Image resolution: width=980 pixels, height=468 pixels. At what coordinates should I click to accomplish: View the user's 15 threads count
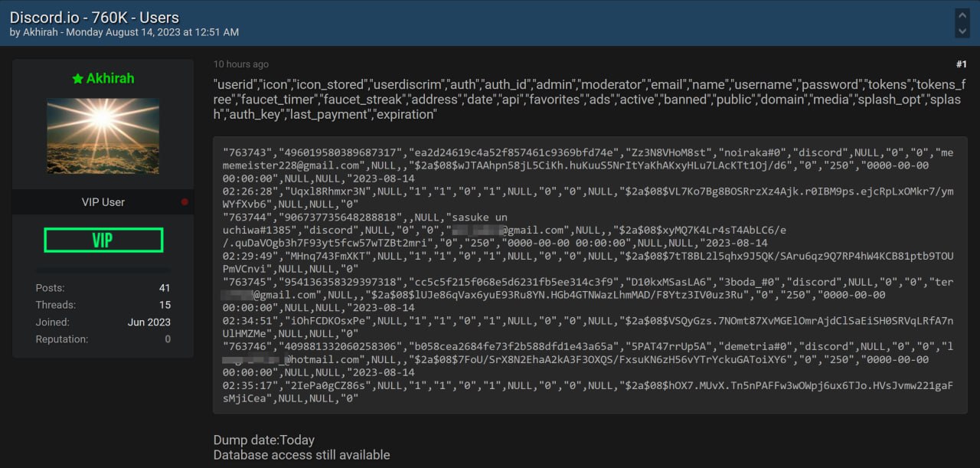165,305
